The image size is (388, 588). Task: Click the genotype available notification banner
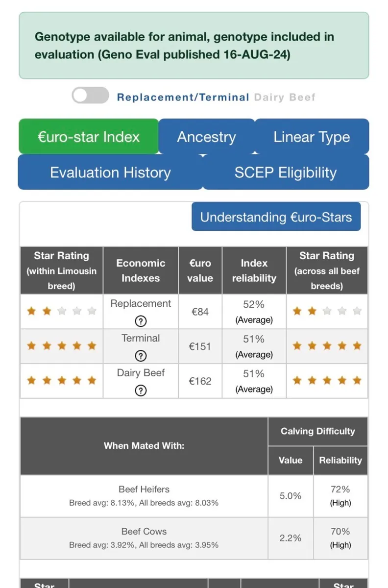point(194,46)
